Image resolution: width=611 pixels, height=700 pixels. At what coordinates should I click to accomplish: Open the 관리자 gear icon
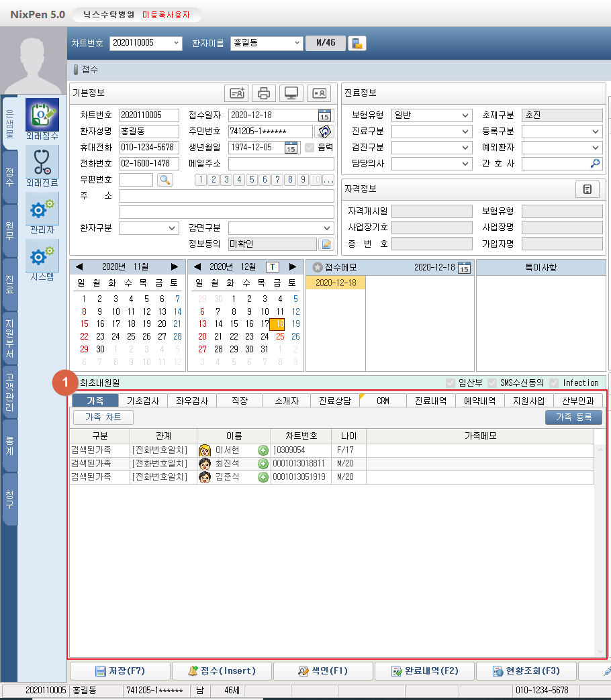coord(42,209)
